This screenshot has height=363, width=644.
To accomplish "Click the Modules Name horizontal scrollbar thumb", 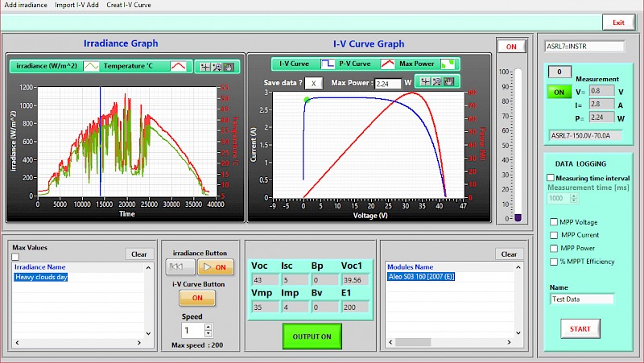I will pyautogui.click(x=413, y=342).
